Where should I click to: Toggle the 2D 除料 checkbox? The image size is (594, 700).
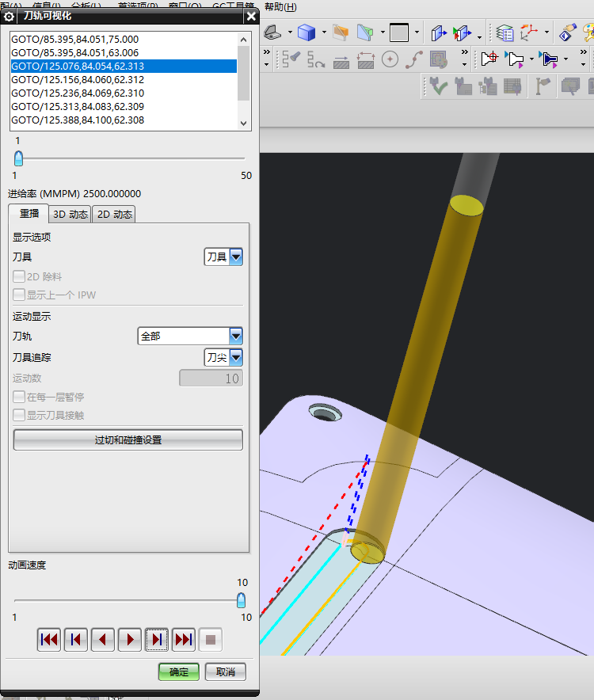tap(19, 276)
